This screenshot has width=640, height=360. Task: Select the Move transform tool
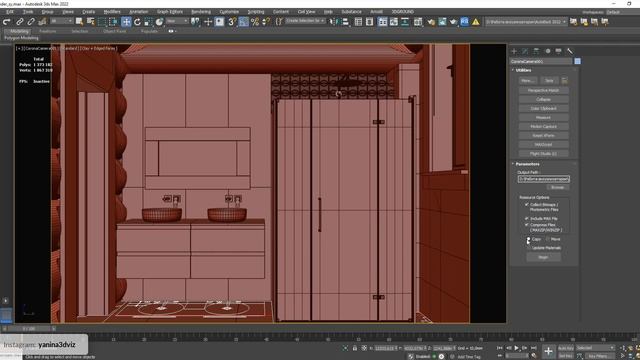click(x=126, y=22)
